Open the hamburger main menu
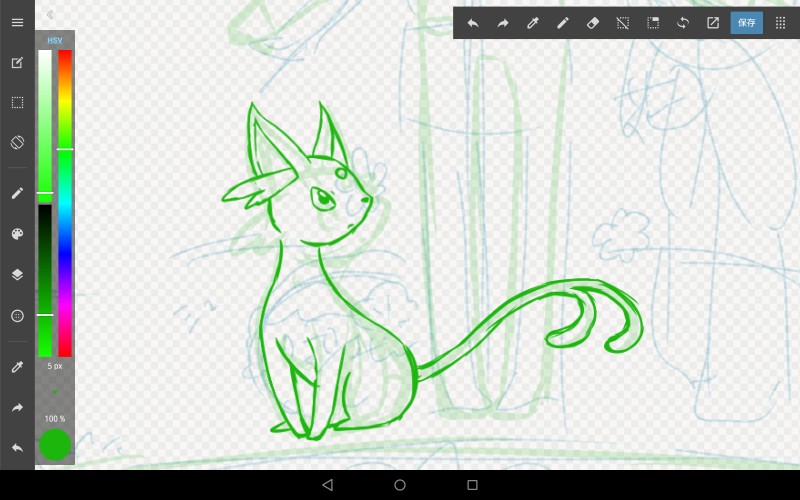Image resolution: width=800 pixels, height=500 pixels. tap(17, 22)
